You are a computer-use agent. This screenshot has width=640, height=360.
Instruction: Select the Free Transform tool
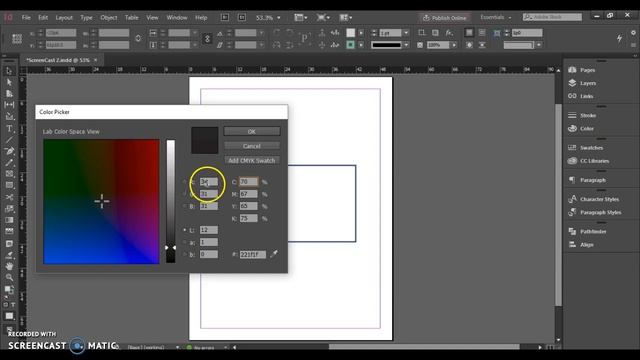pos(9,209)
